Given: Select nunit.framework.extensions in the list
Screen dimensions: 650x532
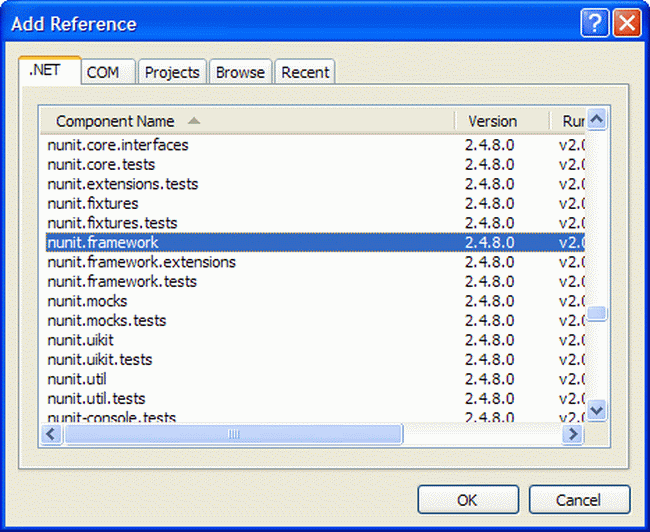Looking at the screenshot, I should click(142, 262).
